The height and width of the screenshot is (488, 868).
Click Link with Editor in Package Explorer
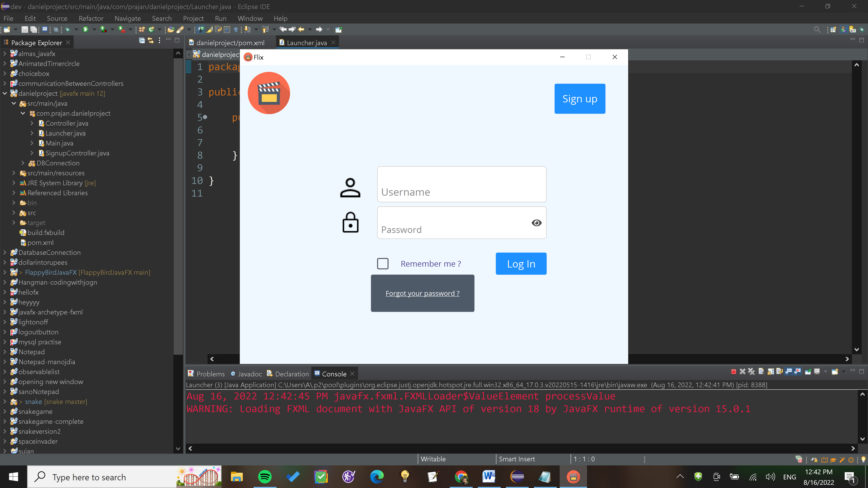151,41
